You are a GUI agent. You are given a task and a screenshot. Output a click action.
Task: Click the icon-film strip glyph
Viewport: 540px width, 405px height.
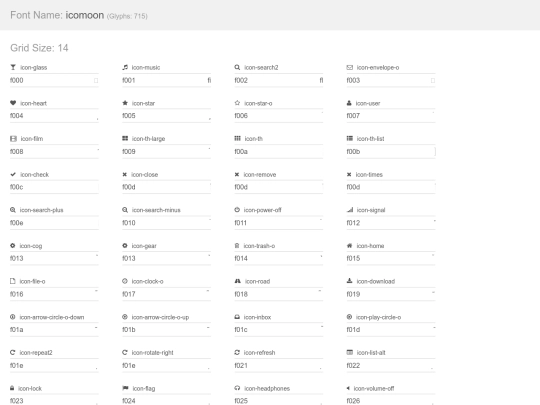(x=13, y=138)
